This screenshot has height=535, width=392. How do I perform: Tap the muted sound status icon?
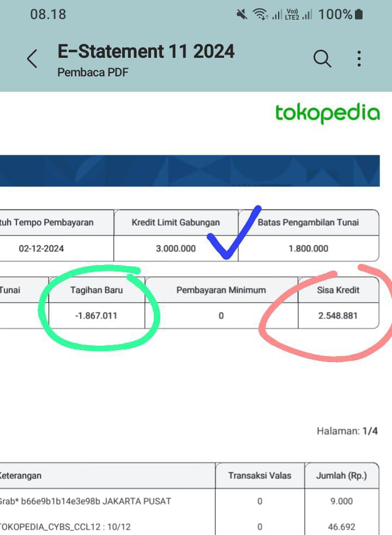pyautogui.click(x=242, y=14)
